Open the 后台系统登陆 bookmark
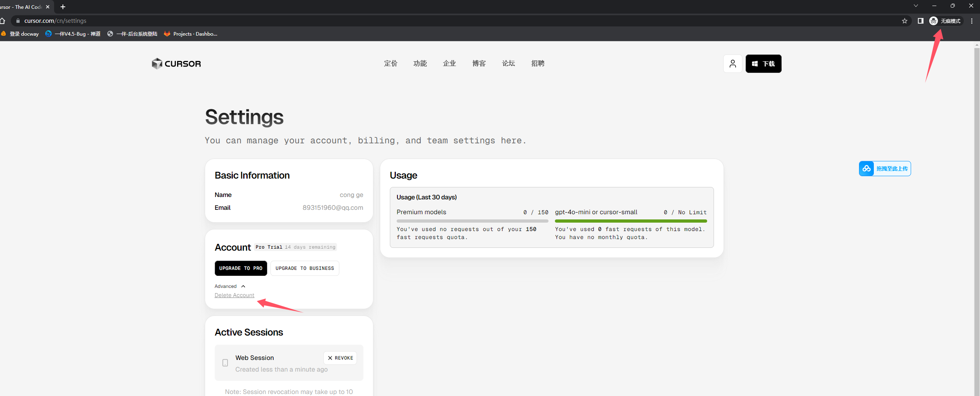The width and height of the screenshot is (980, 396). click(x=133, y=34)
